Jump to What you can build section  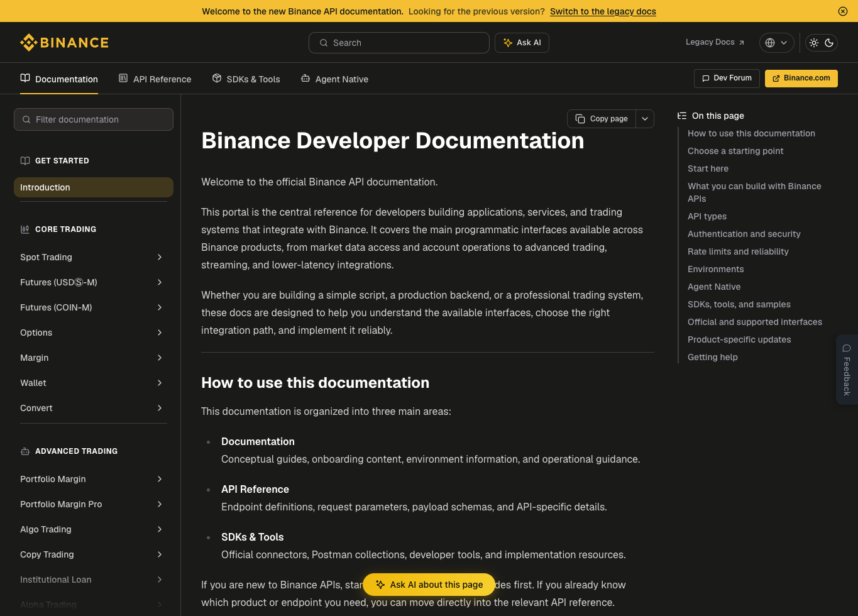pyautogui.click(x=754, y=192)
